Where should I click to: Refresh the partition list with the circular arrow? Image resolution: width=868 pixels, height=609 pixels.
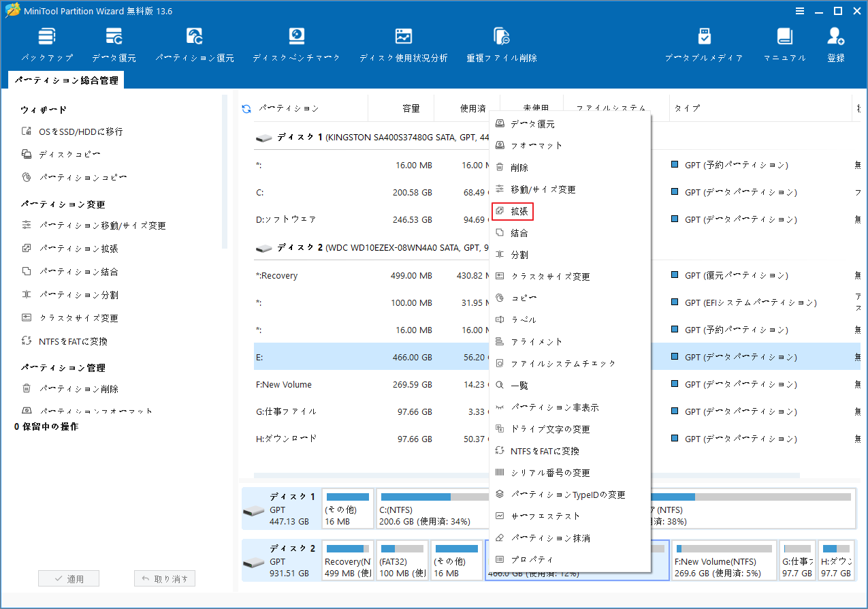(x=245, y=108)
